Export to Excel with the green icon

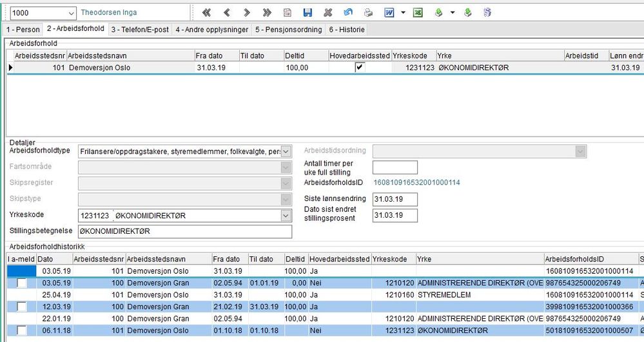tap(418, 13)
